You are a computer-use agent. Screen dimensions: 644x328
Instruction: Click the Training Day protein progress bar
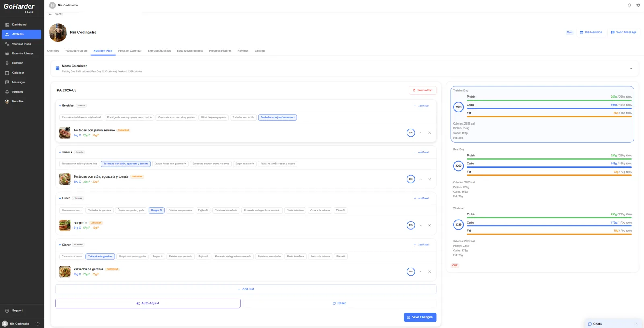click(549, 100)
